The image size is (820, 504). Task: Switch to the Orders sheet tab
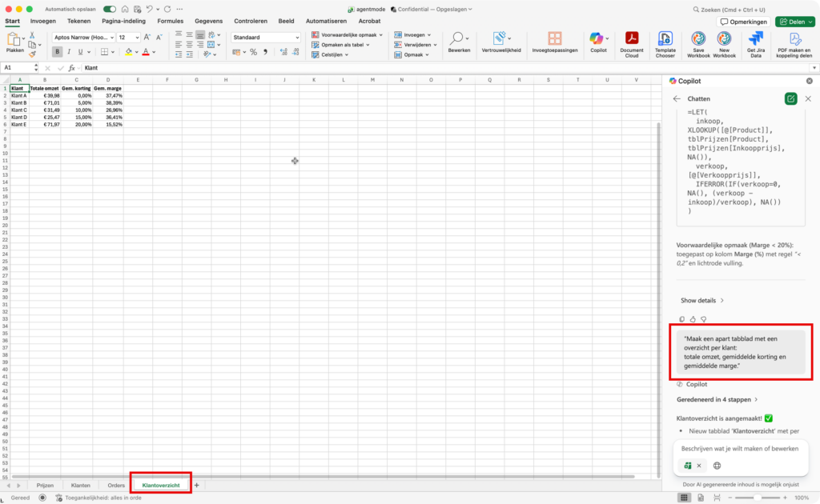tap(116, 485)
